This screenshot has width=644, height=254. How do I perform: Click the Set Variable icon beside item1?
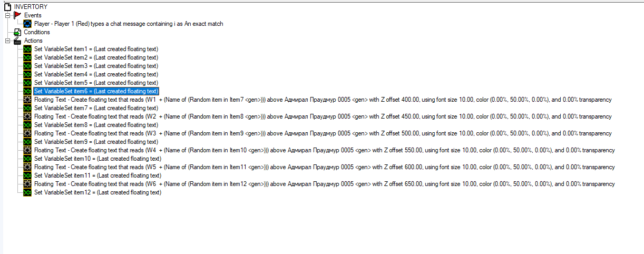pyautogui.click(x=27, y=49)
